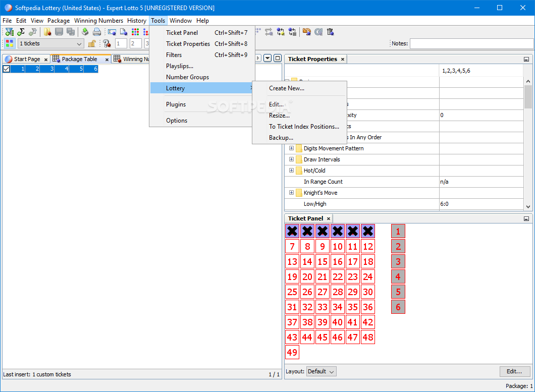Toggle the four colored squares view icon
The width and height of the screenshot is (535, 392).
(x=10, y=43)
